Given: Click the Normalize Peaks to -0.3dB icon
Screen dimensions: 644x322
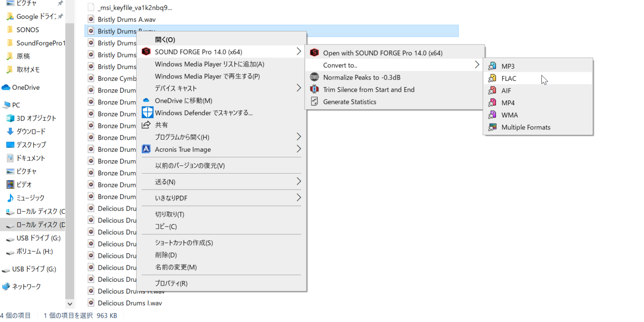Looking at the screenshot, I should pos(314,77).
